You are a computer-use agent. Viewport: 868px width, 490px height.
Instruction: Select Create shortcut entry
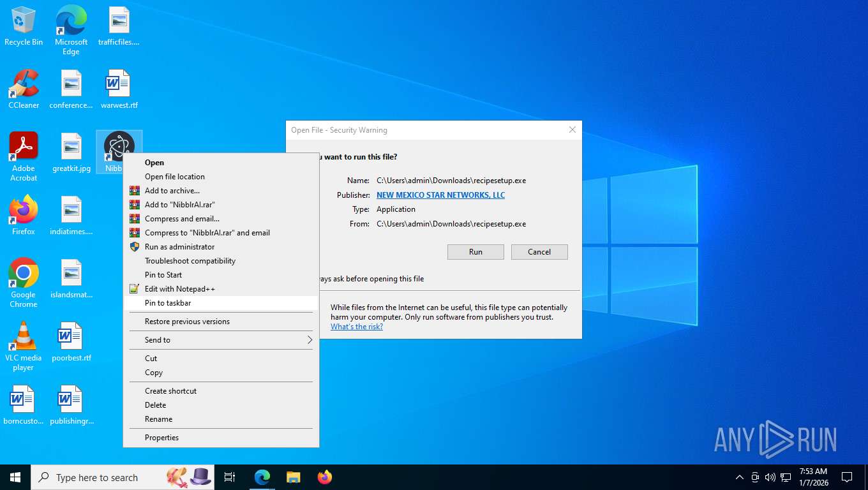tap(221, 391)
